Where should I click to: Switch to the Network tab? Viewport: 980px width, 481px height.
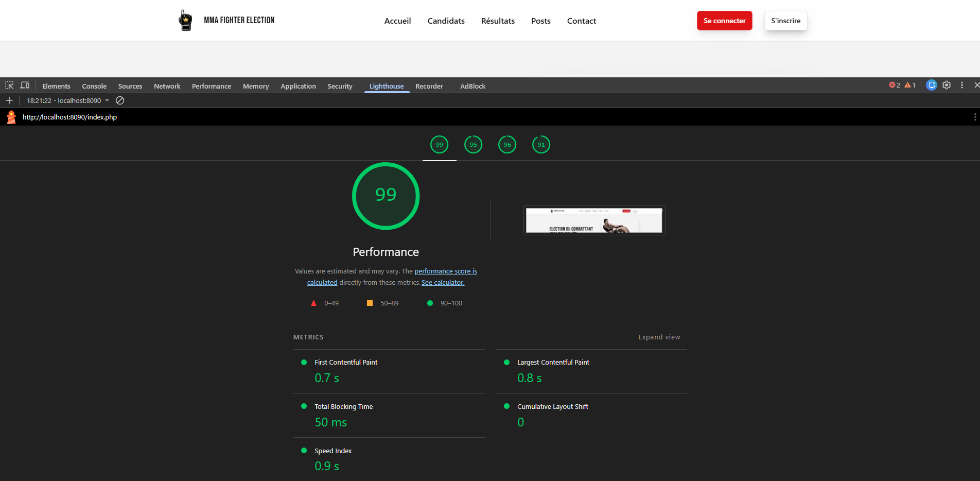point(167,86)
